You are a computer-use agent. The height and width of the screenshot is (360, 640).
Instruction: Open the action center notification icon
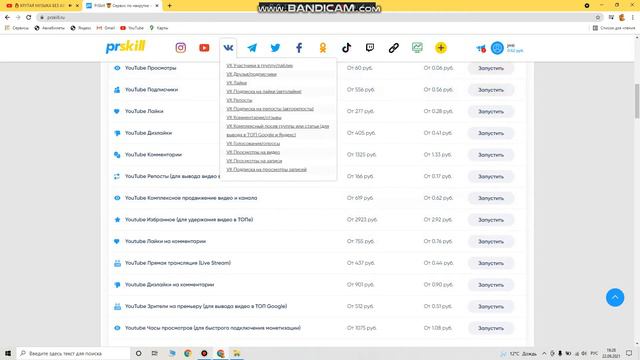pyautogui.click(x=629, y=353)
